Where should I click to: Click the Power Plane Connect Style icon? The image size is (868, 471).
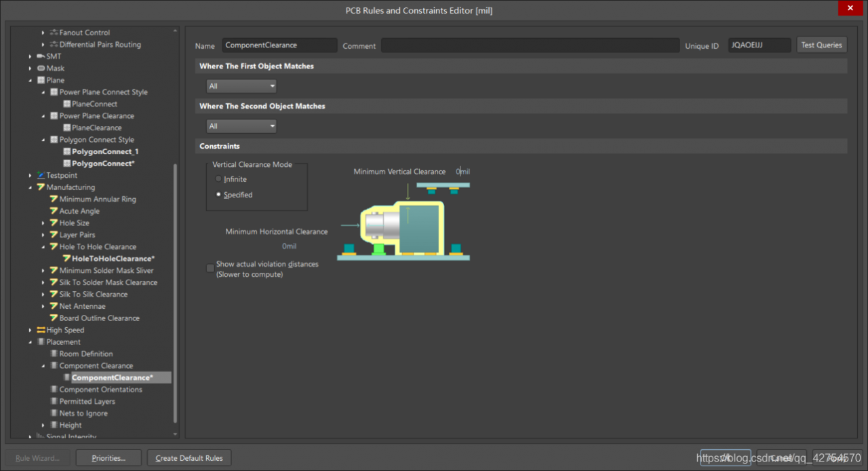pos(54,92)
